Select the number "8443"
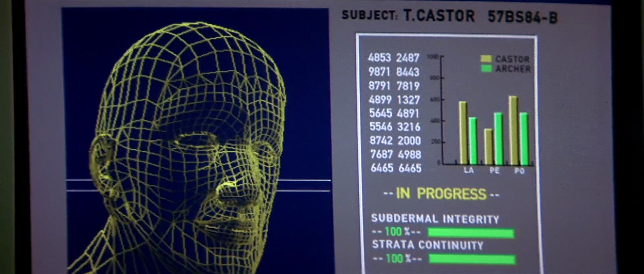Image resolution: width=644 pixels, height=274 pixels. coord(408,72)
